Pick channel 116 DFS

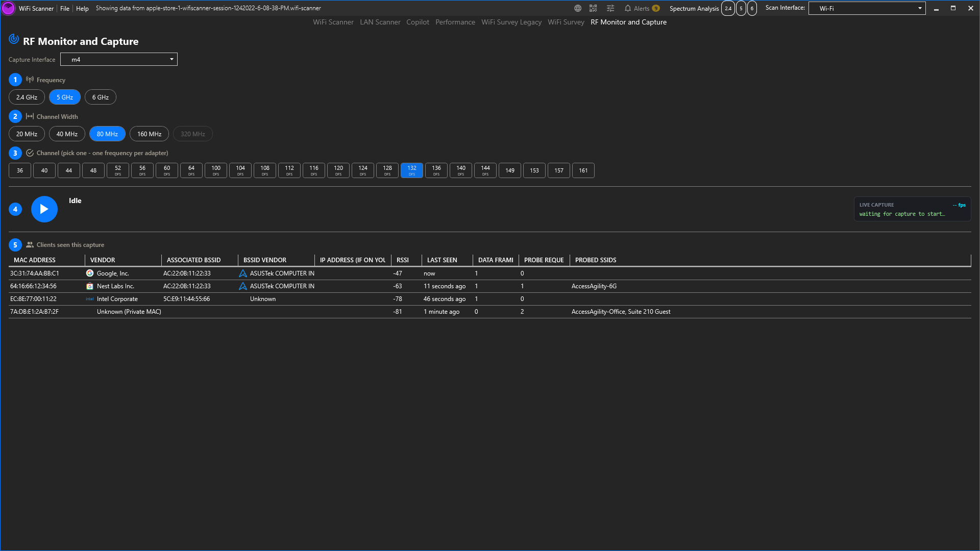314,170
